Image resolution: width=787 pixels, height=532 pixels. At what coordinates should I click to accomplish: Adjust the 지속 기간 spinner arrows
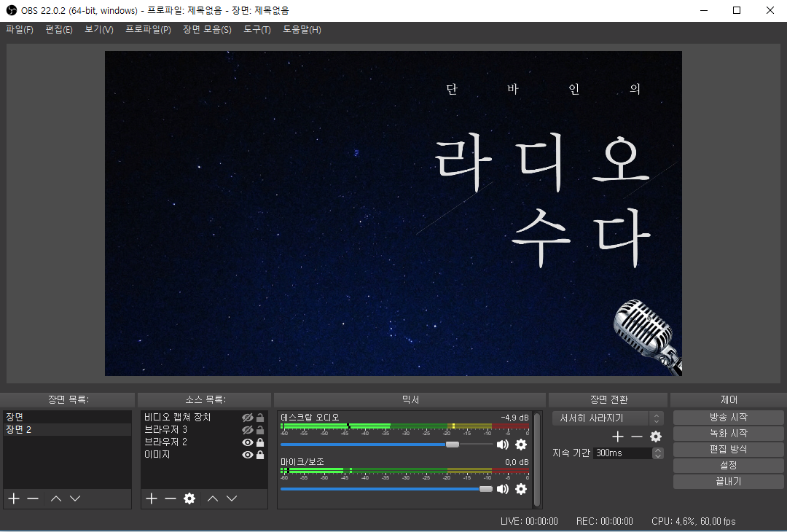click(x=657, y=453)
